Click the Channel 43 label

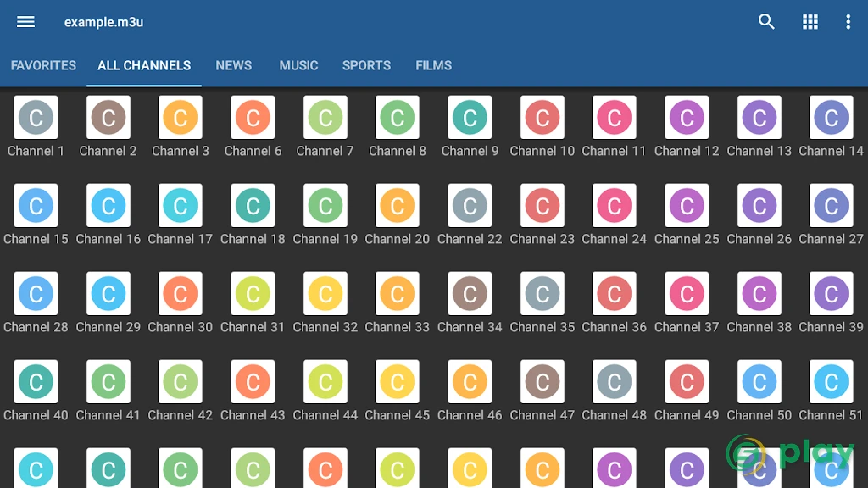253,415
